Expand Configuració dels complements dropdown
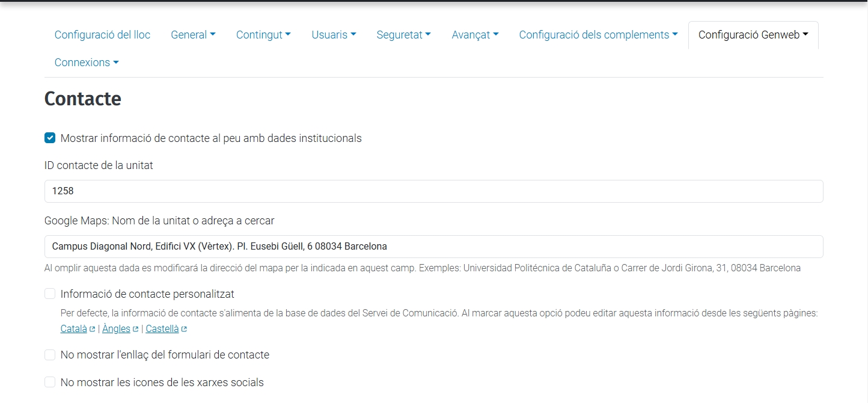 [x=598, y=34]
